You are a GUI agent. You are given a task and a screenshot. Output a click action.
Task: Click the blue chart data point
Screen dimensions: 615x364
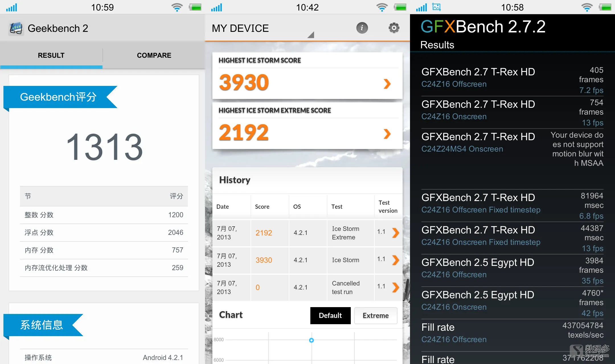(311, 340)
